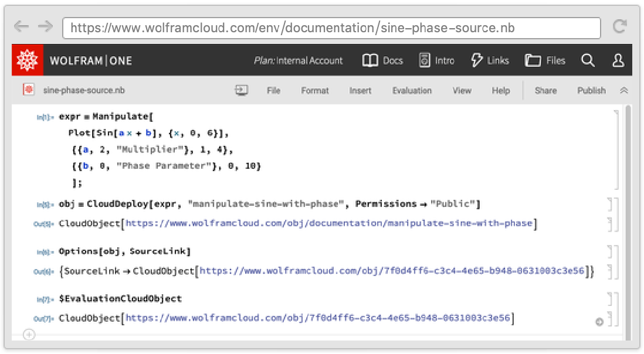Image resolution: width=644 pixels, height=354 pixels.
Task: Click the Share button
Action: tap(545, 91)
